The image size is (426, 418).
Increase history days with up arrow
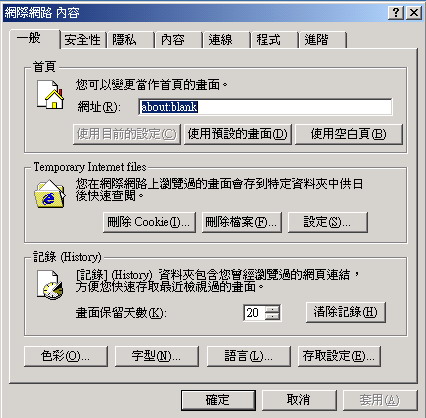click(x=273, y=309)
